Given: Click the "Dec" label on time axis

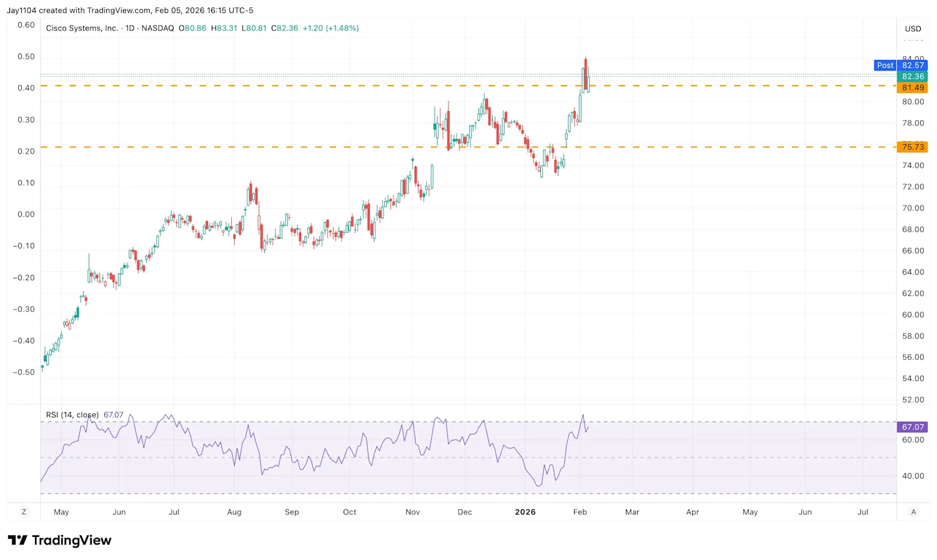Looking at the screenshot, I should coord(465,512).
